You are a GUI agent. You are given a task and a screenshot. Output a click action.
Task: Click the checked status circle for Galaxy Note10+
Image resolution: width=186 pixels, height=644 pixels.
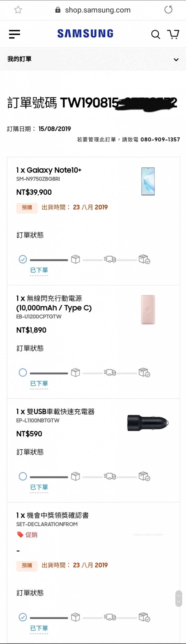coord(23,259)
